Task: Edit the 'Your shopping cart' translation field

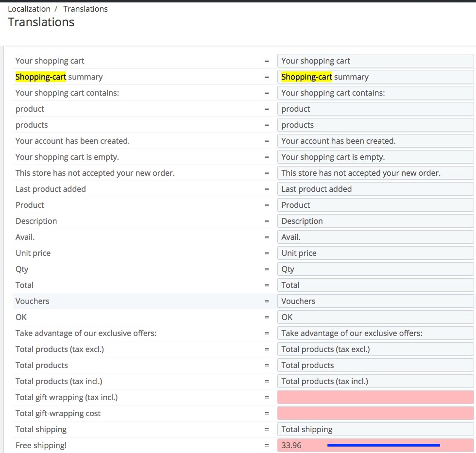Action: coord(375,61)
